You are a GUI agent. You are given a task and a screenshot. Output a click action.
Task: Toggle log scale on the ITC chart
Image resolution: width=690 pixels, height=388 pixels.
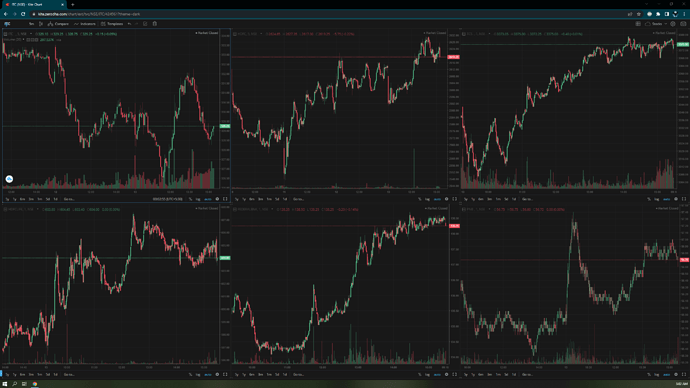pos(198,199)
